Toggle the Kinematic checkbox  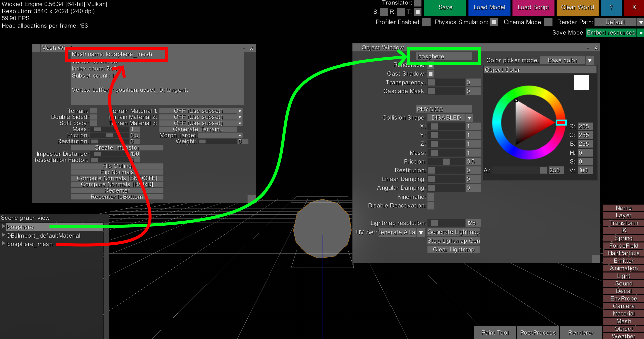[x=431, y=197]
